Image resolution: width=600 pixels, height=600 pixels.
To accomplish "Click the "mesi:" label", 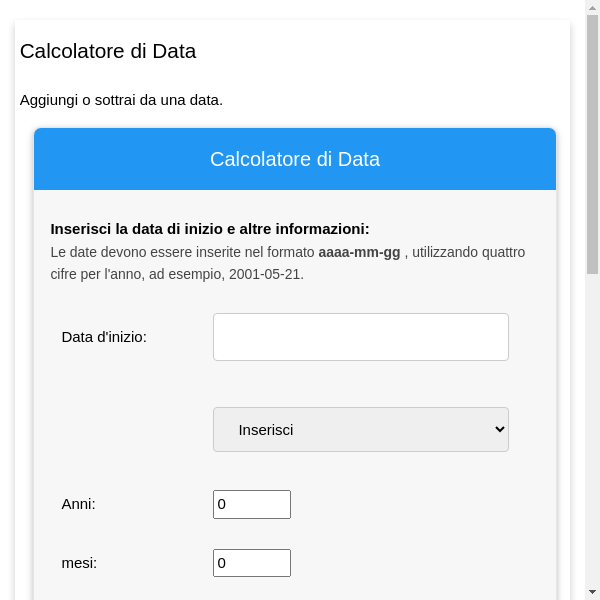I will 79,563.
